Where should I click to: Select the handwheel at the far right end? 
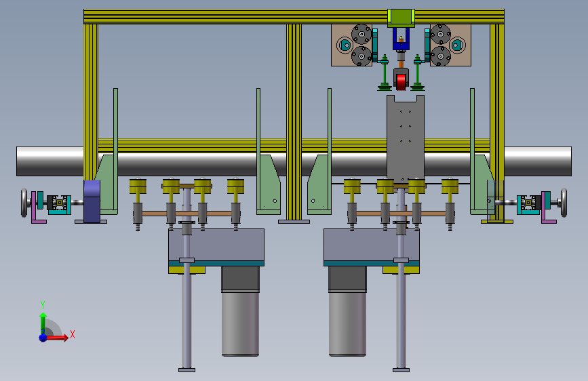click(x=564, y=203)
